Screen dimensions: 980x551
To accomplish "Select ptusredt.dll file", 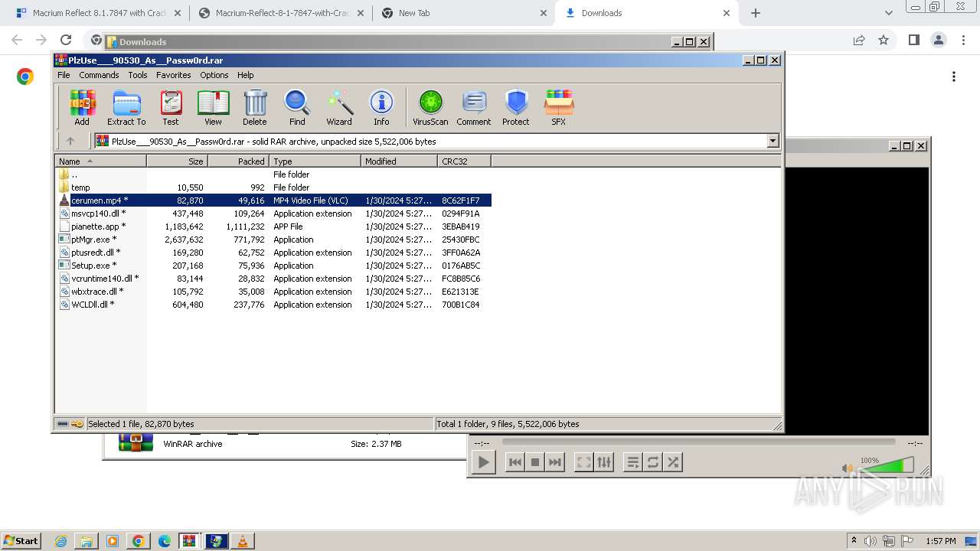I will coord(274,253).
